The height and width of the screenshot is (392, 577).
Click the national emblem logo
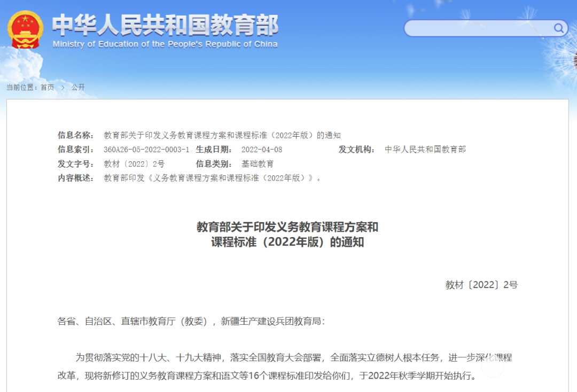coord(26,29)
